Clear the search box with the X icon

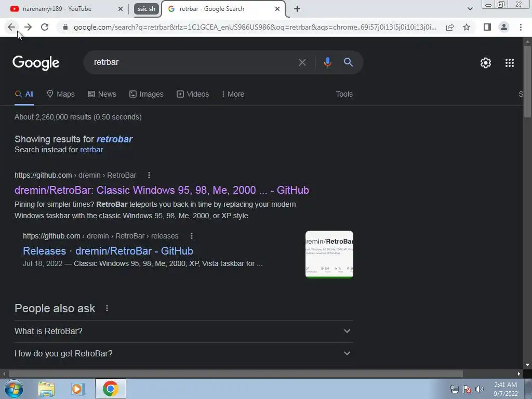point(302,62)
